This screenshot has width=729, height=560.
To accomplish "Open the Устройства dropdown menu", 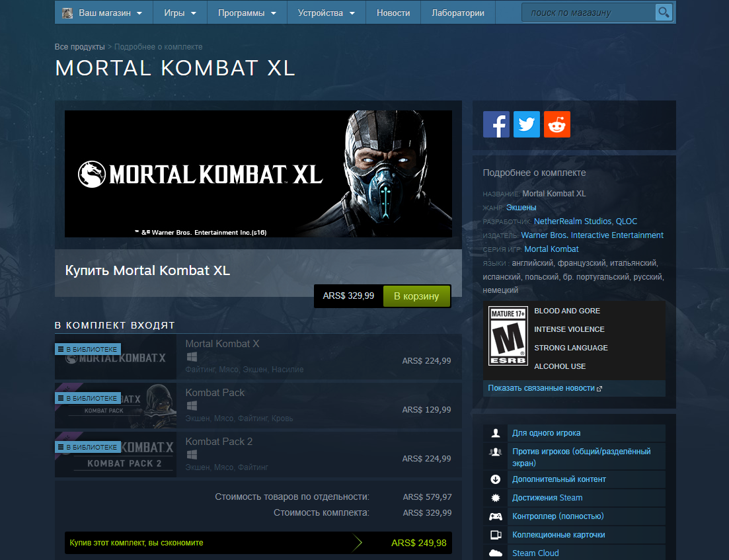I will click(x=326, y=13).
